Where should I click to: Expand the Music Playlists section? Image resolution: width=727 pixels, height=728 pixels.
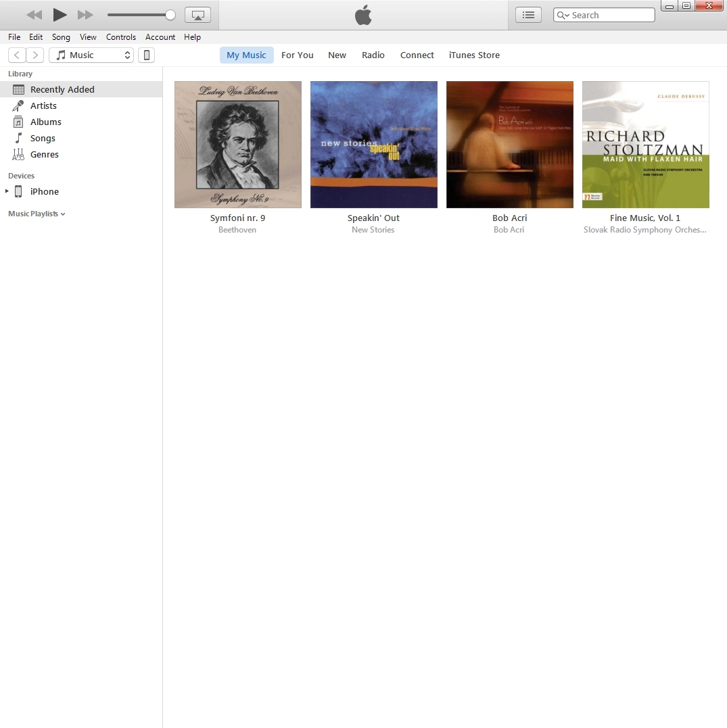37,214
